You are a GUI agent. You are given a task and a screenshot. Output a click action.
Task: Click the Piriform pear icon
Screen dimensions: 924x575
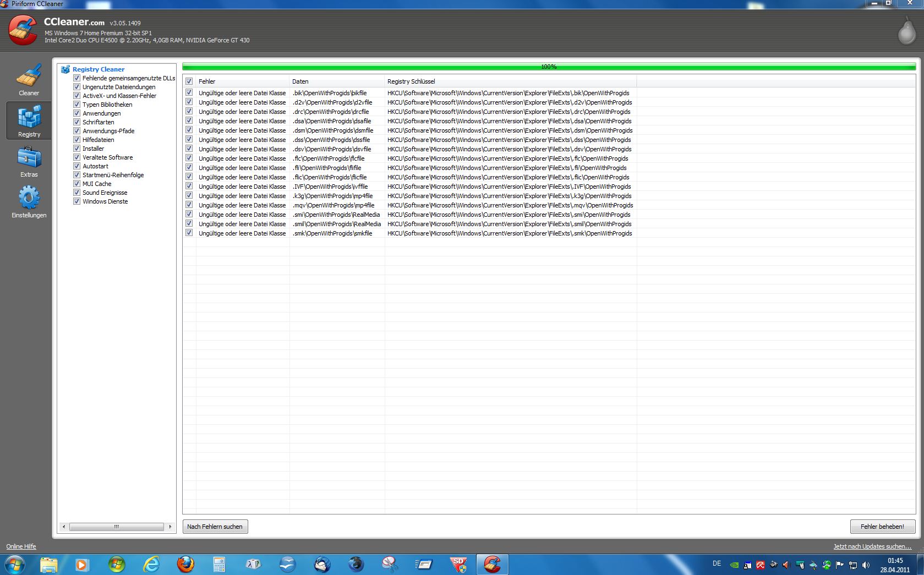(x=906, y=30)
